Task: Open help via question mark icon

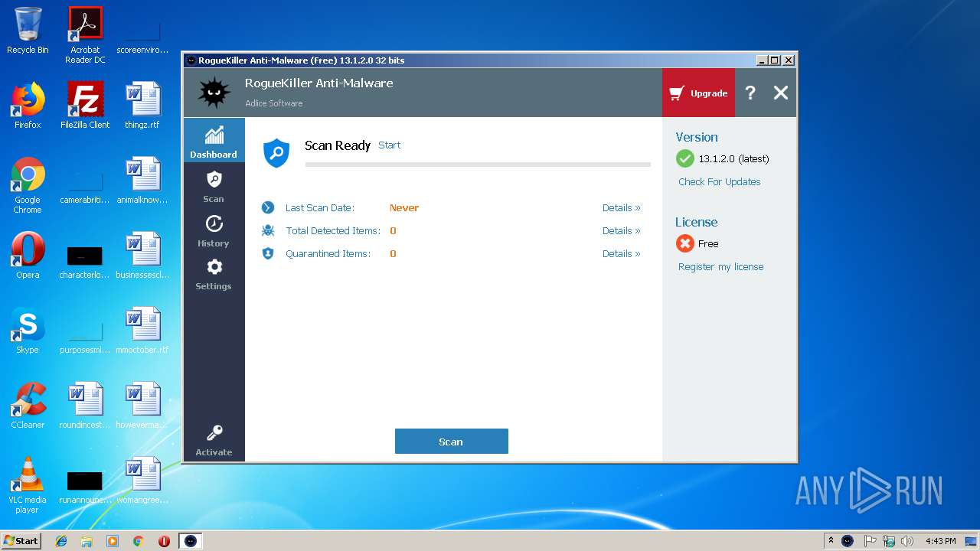Action: 750,93
